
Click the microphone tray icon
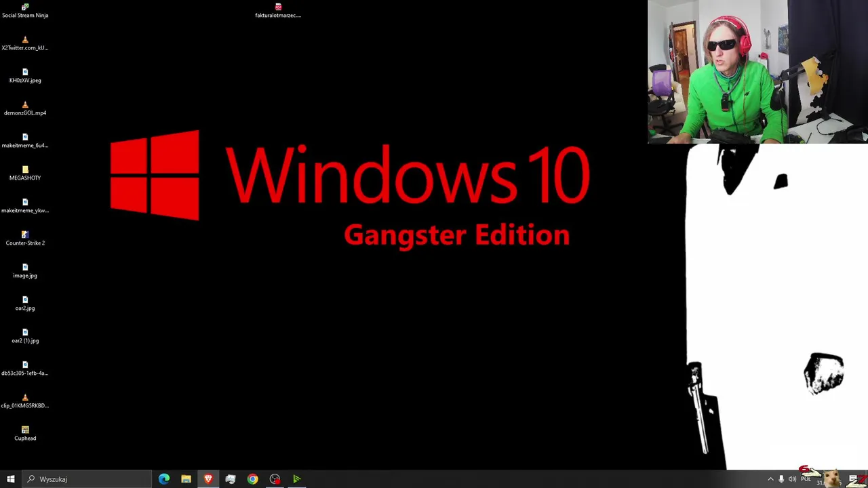pyautogui.click(x=781, y=479)
